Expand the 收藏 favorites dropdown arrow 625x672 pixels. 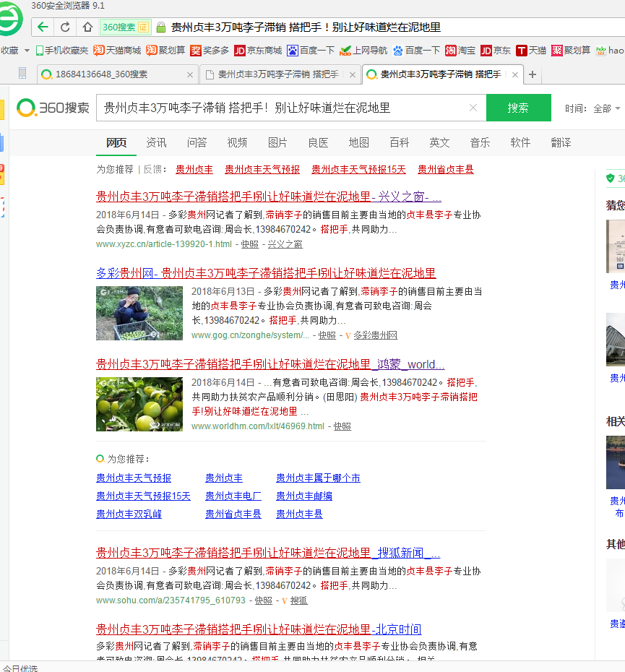(27, 51)
